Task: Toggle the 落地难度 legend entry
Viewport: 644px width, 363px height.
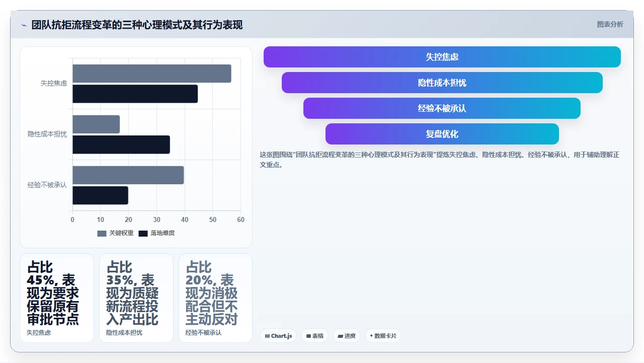Action: [x=156, y=233]
